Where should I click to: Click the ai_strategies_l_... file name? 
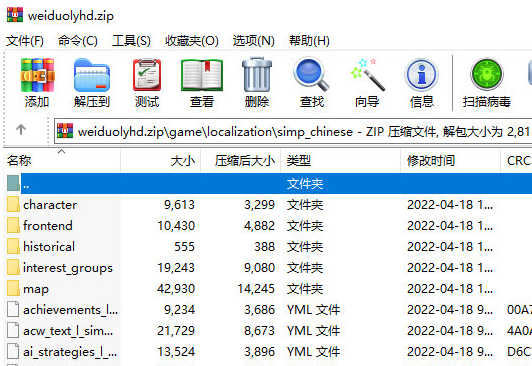point(70,352)
